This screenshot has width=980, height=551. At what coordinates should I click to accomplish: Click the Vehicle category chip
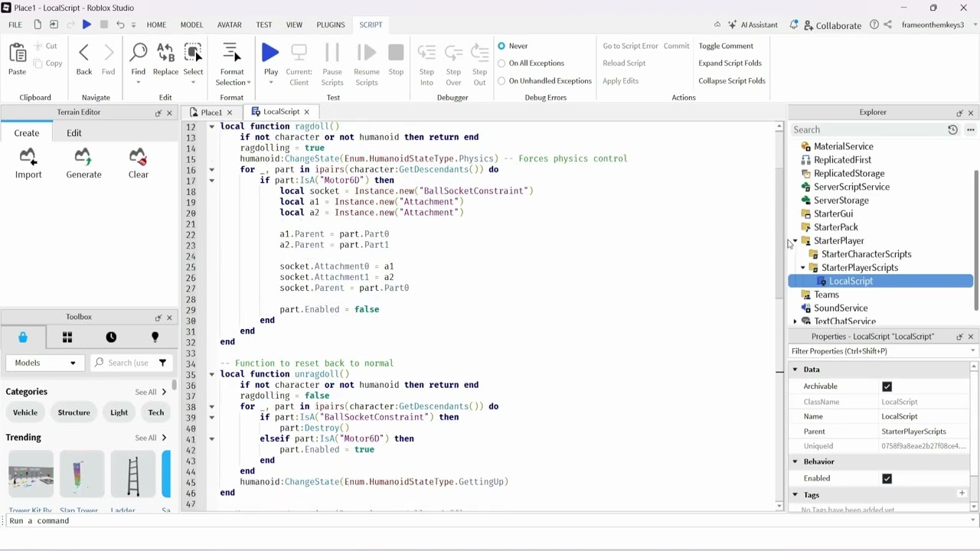(x=25, y=412)
